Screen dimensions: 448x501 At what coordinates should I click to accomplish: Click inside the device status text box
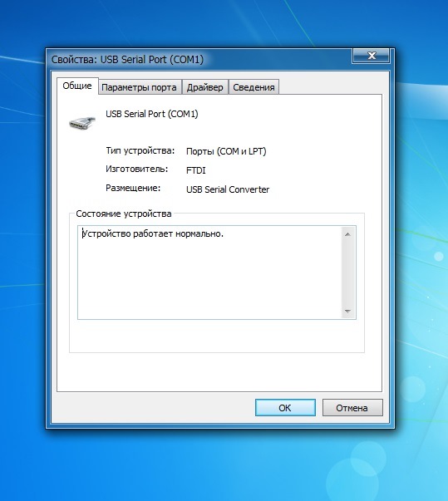pos(209,273)
